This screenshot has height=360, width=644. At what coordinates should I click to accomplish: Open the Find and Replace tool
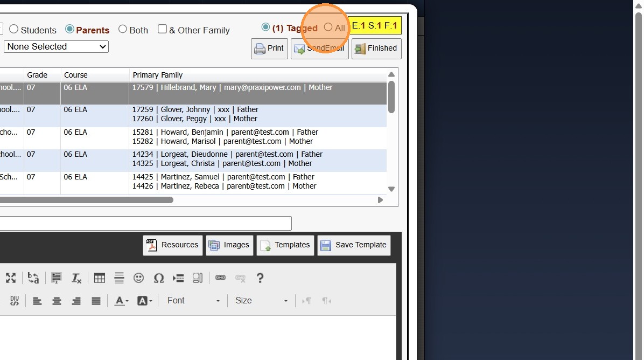(x=33, y=278)
